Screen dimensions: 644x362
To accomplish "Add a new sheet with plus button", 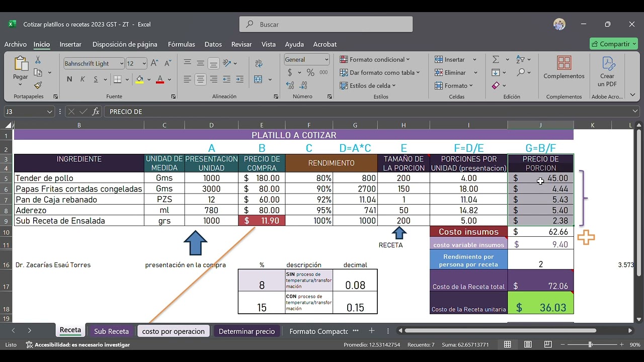I will click(371, 330).
